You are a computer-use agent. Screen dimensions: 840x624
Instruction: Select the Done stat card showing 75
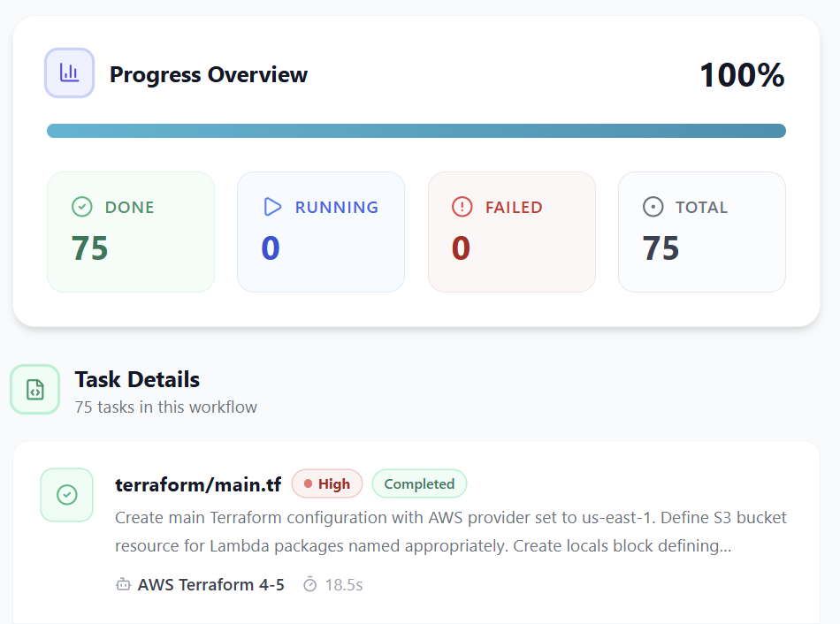(x=131, y=232)
